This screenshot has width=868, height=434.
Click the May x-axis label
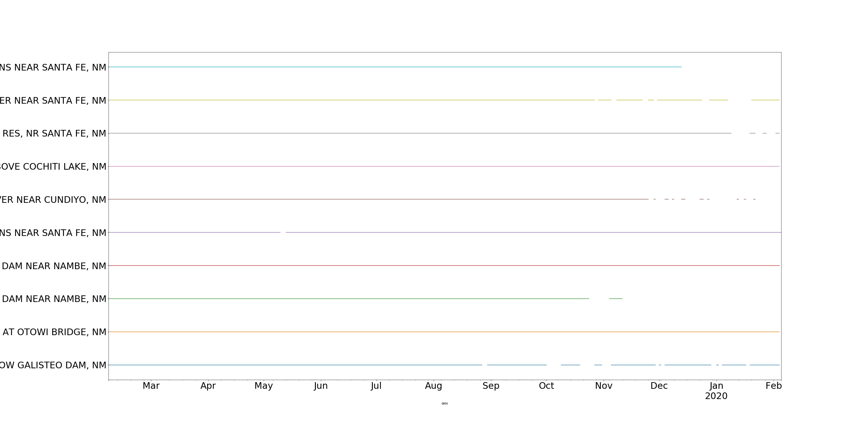point(263,386)
